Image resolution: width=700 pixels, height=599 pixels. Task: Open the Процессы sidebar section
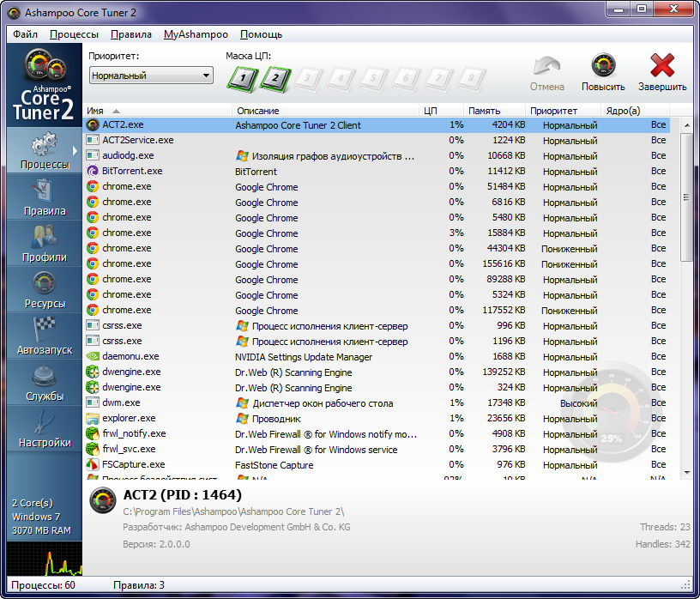coord(45,150)
